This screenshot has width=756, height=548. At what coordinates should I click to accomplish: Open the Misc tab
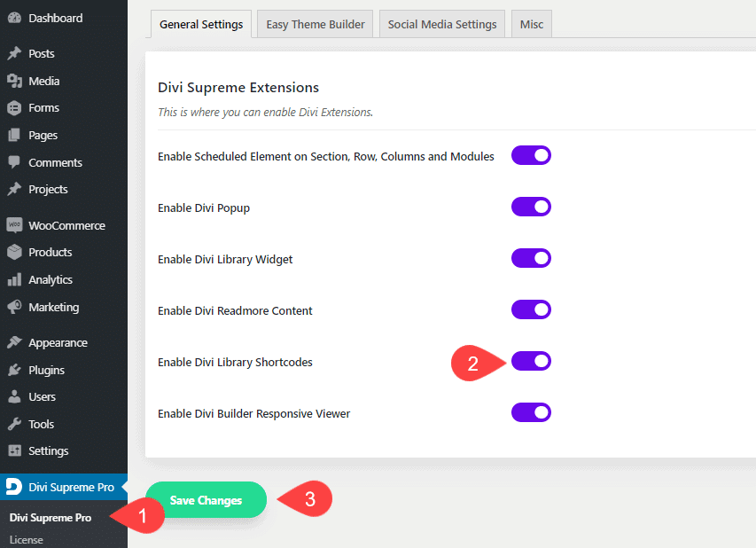tap(531, 24)
